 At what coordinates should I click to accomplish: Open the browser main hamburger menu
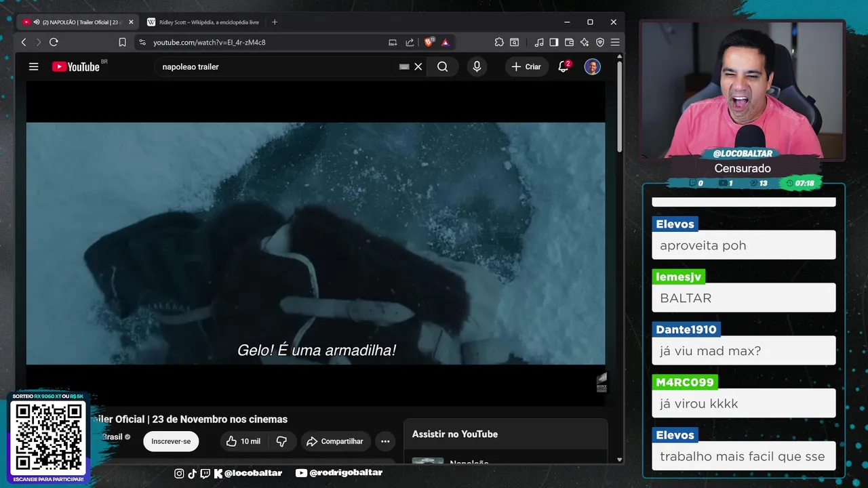pyautogui.click(x=615, y=42)
